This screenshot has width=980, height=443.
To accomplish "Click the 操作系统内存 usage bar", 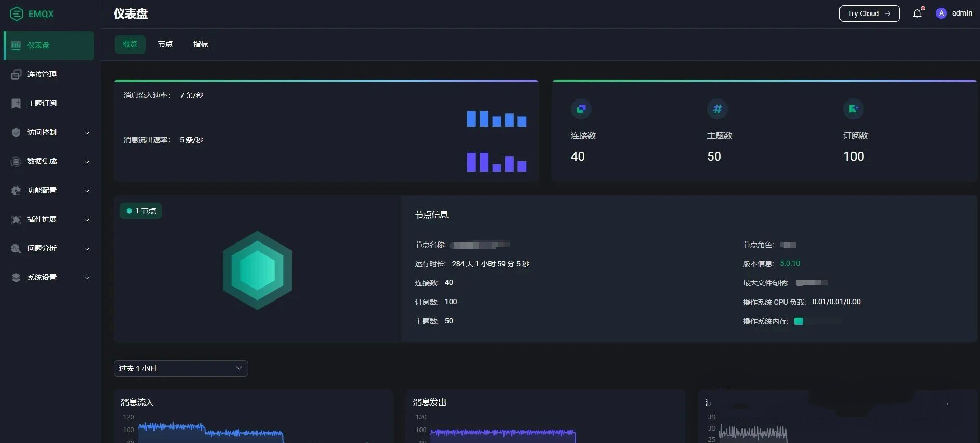I will (818, 321).
